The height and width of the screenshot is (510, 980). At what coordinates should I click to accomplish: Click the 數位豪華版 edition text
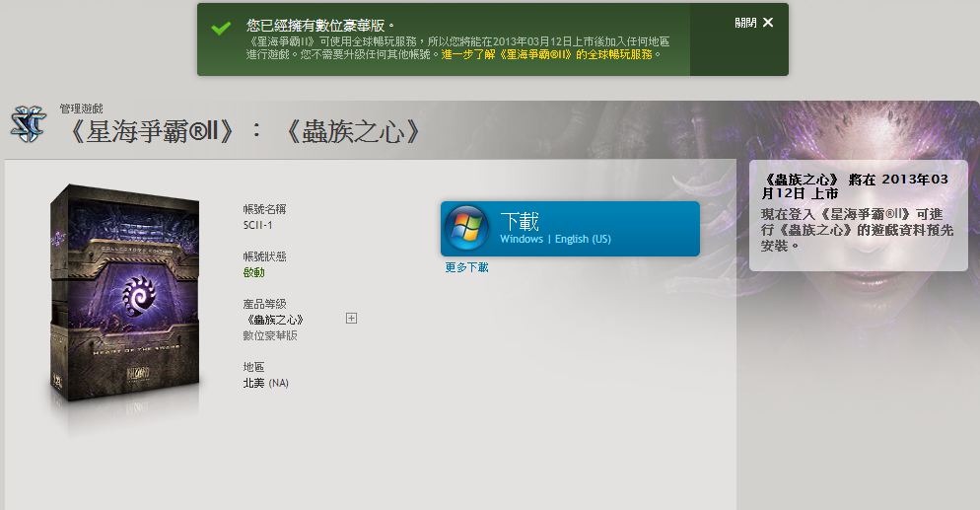[270, 335]
